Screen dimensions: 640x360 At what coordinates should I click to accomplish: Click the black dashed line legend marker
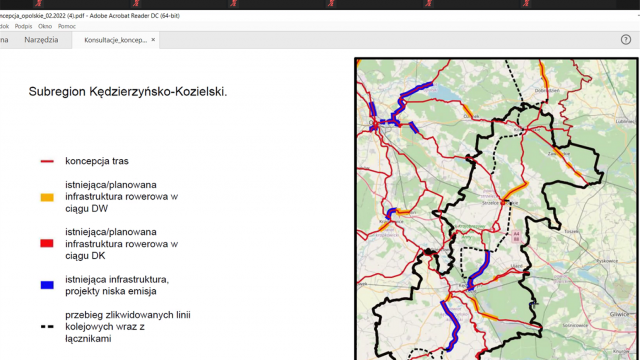tap(47, 327)
